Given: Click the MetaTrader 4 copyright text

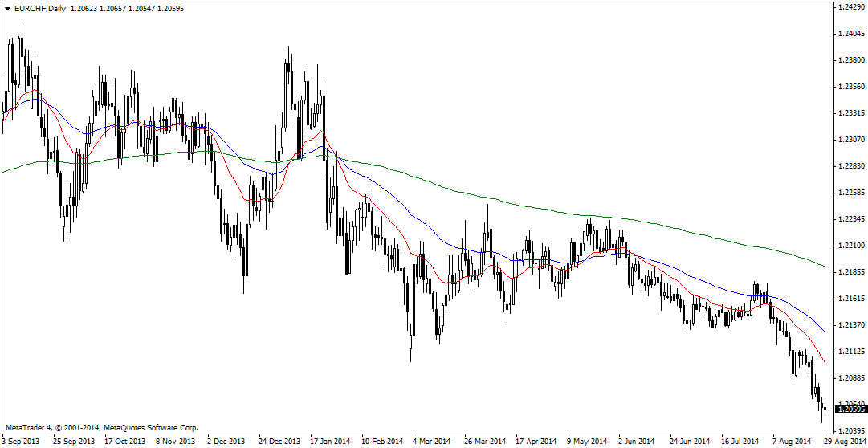Looking at the screenshot, I should [101, 428].
